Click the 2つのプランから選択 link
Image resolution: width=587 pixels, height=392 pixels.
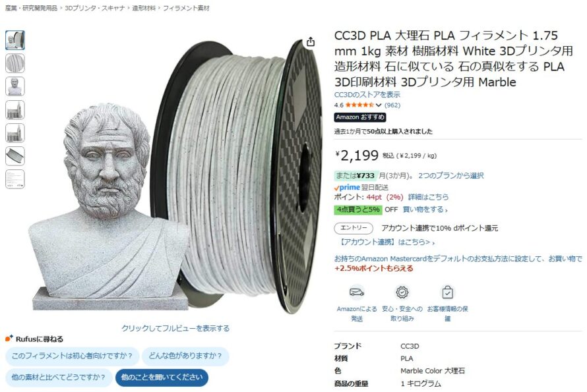point(450,175)
